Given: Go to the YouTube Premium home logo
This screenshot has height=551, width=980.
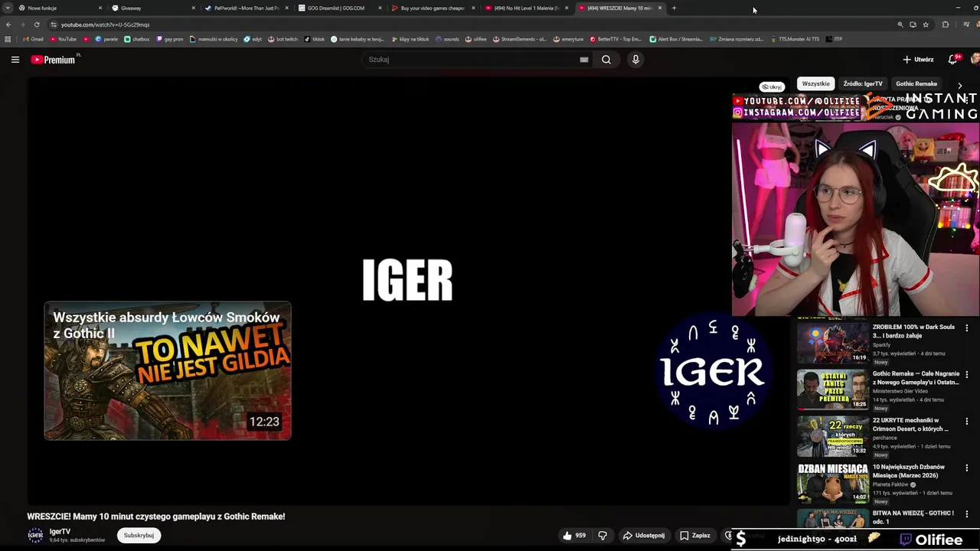Looking at the screenshot, I should 54,60.
